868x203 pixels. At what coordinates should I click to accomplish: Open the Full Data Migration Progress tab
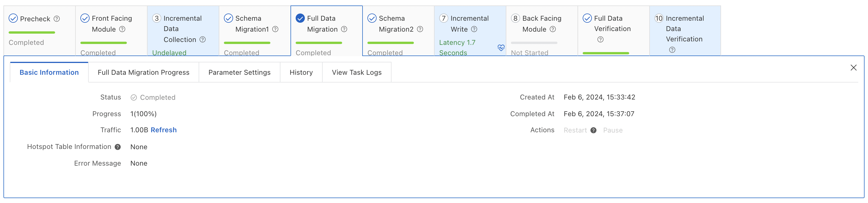pos(144,72)
